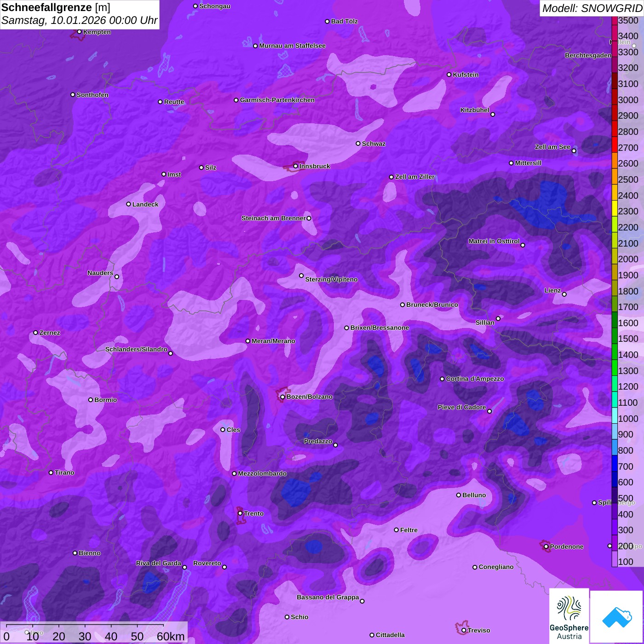
Task: Click the Garmisch-Partenkirchen label
Action: 277,100
